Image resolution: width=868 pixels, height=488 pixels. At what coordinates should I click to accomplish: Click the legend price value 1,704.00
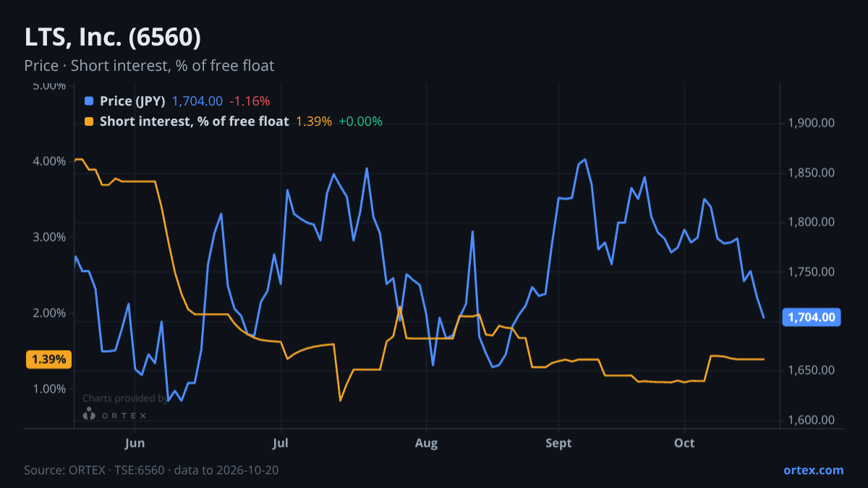click(197, 101)
